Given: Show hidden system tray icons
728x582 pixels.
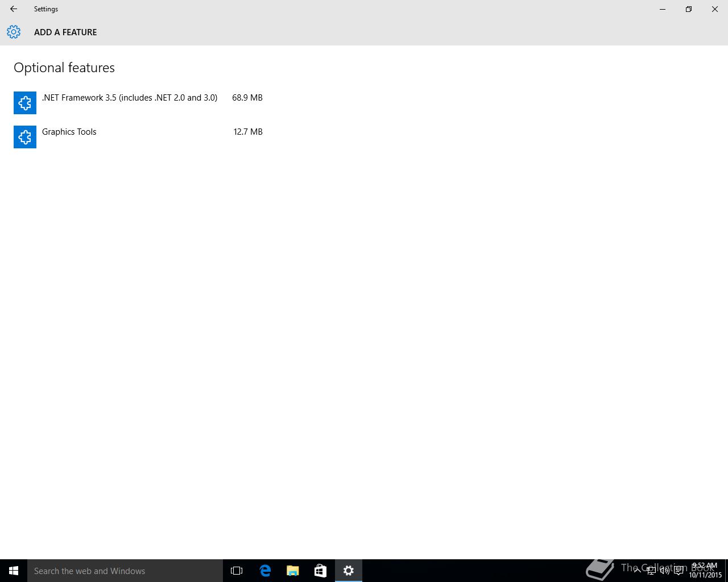Looking at the screenshot, I should point(637,571).
